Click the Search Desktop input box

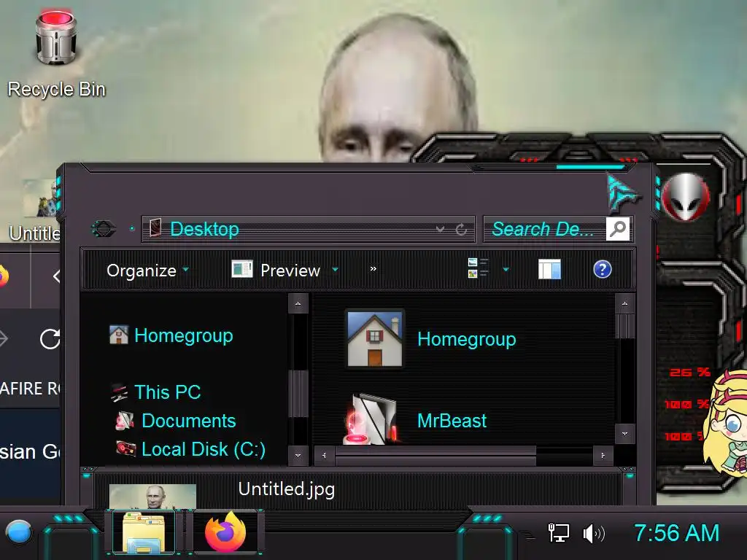pyautogui.click(x=544, y=229)
